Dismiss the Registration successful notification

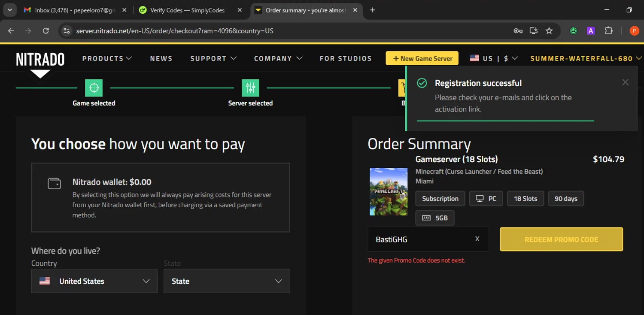click(625, 82)
